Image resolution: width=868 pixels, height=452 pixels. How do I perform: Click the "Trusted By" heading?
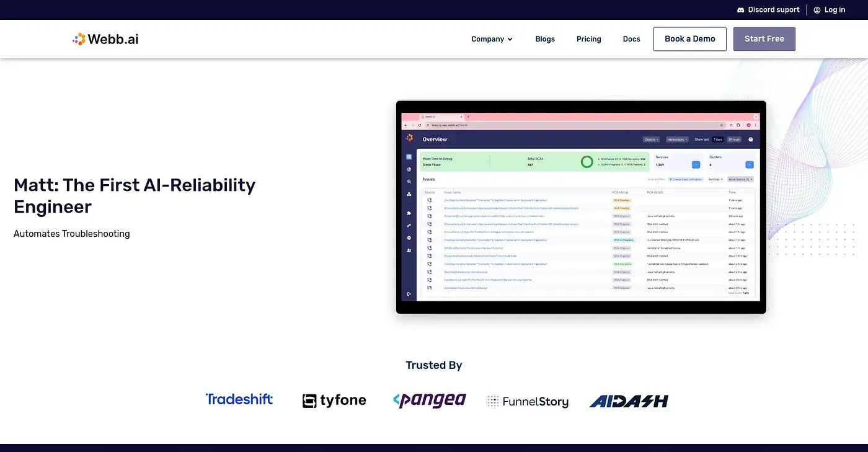(x=434, y=365)
